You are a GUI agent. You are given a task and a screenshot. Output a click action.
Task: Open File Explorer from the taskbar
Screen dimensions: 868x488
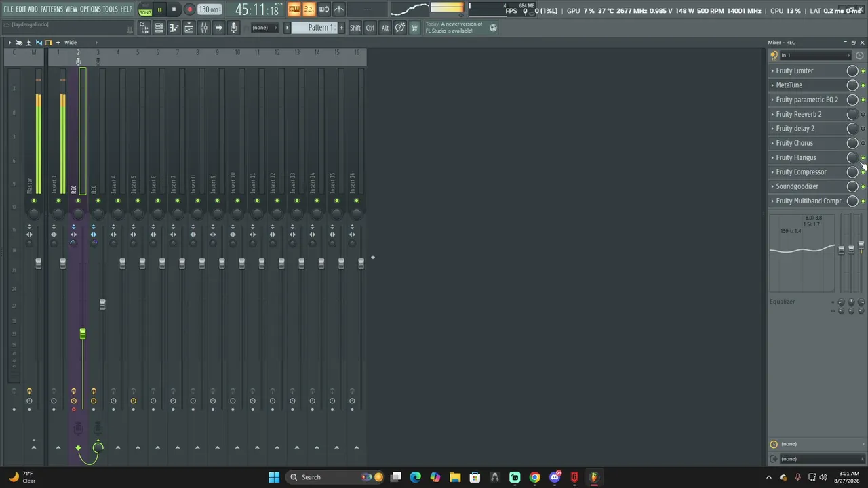tap(455, 477)
